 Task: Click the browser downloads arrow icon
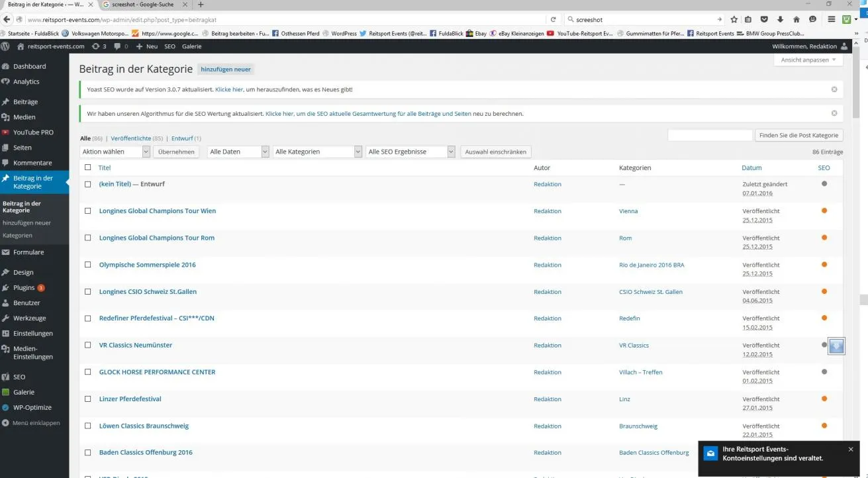[x=781, y=20]
